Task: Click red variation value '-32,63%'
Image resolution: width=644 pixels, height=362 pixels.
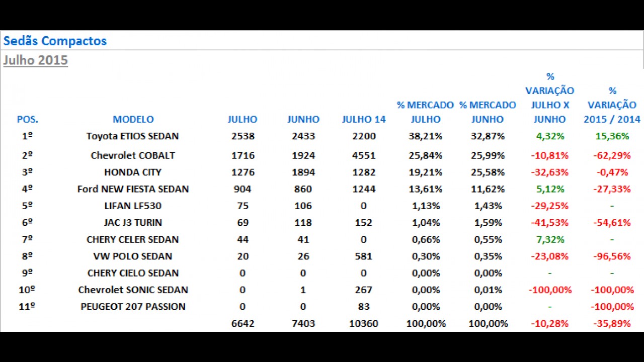Action: (550, 172)
